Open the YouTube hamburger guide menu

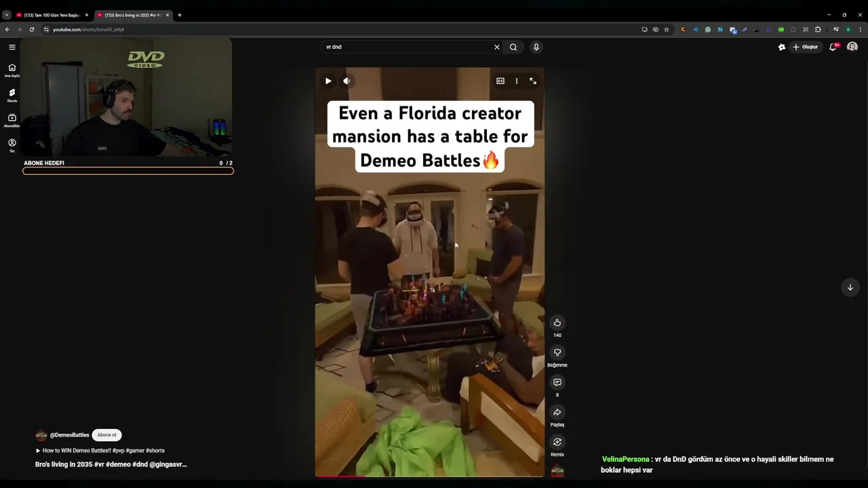coord(12,47)
